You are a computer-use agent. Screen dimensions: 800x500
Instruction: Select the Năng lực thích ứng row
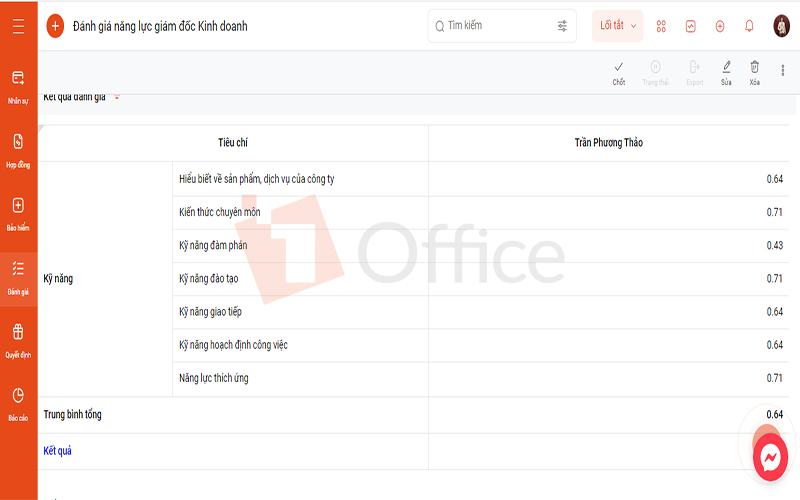pyautogui.click(x=481, y=378)
